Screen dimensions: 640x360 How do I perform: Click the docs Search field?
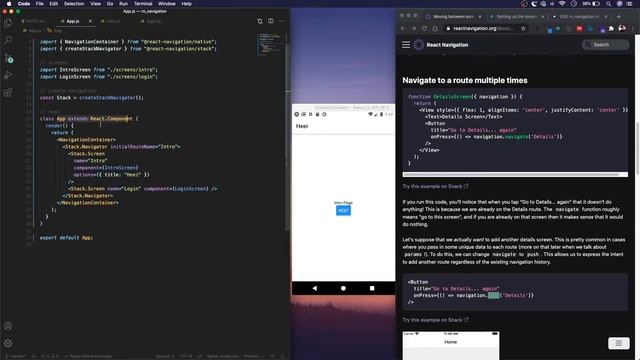click(x=605, y=44)
